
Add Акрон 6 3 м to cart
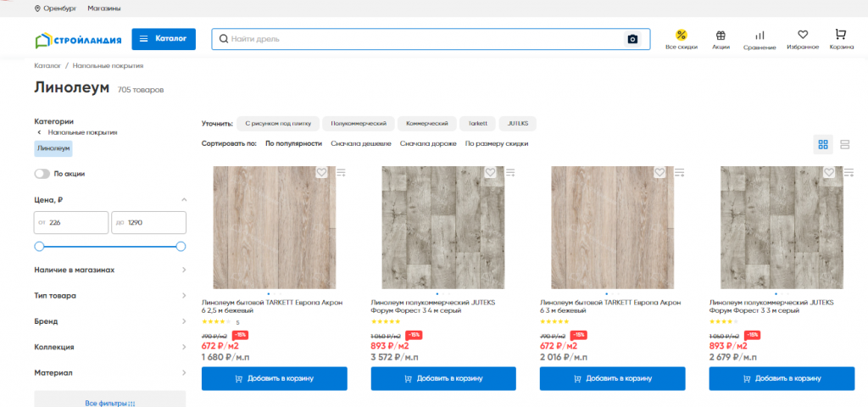coord(612,379)
